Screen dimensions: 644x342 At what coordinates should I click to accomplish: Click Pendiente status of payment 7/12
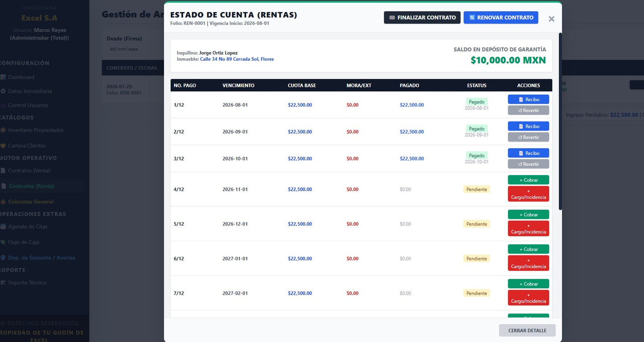point(476,293)
